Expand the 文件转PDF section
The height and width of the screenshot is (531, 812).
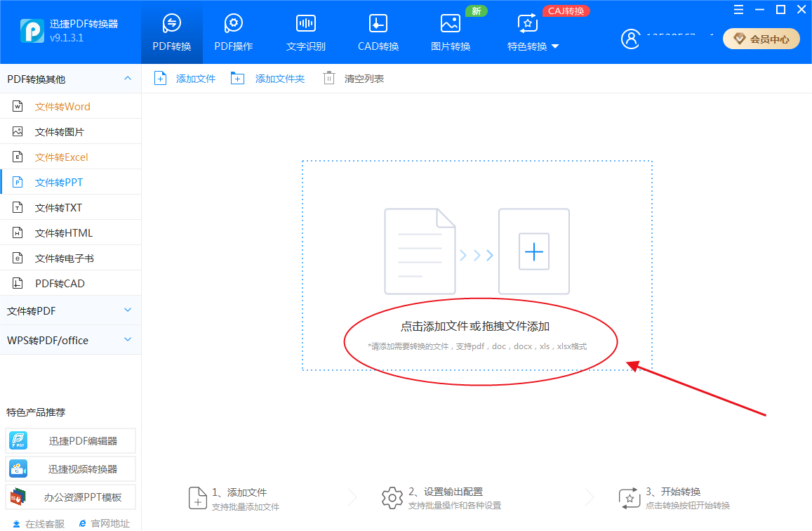[71, 311]
